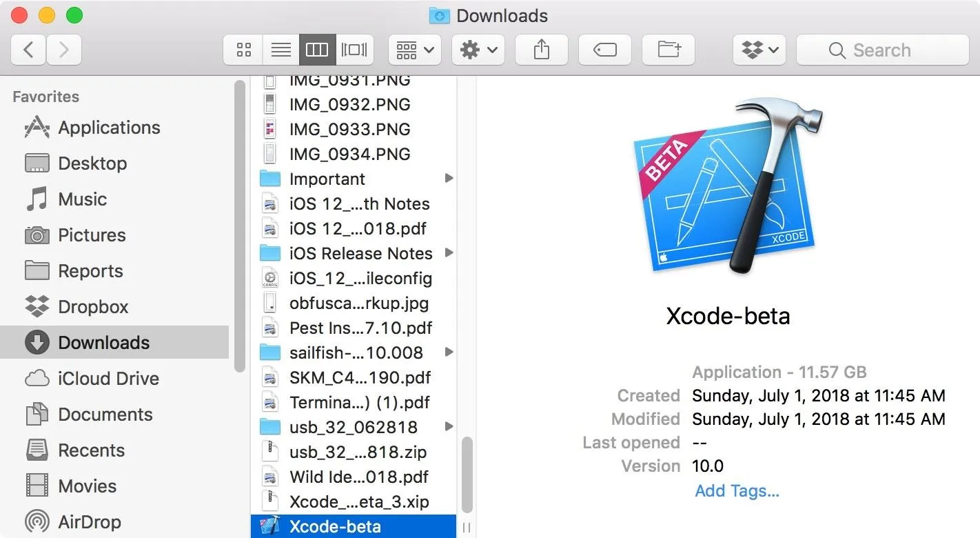Open Pictures in the sidebar
Screen dimensions: 980x538
114,235
